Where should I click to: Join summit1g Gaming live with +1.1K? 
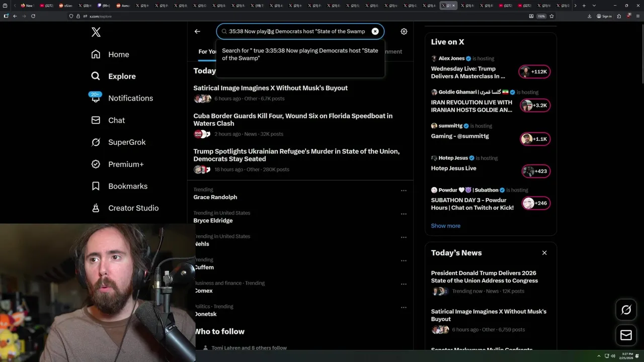point(534,139)
